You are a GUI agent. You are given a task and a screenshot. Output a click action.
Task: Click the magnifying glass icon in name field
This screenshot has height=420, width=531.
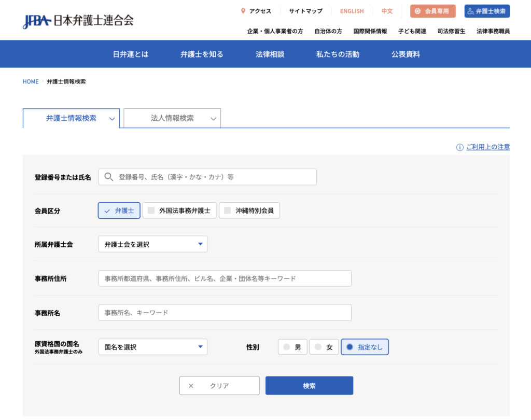click(108, 177)
